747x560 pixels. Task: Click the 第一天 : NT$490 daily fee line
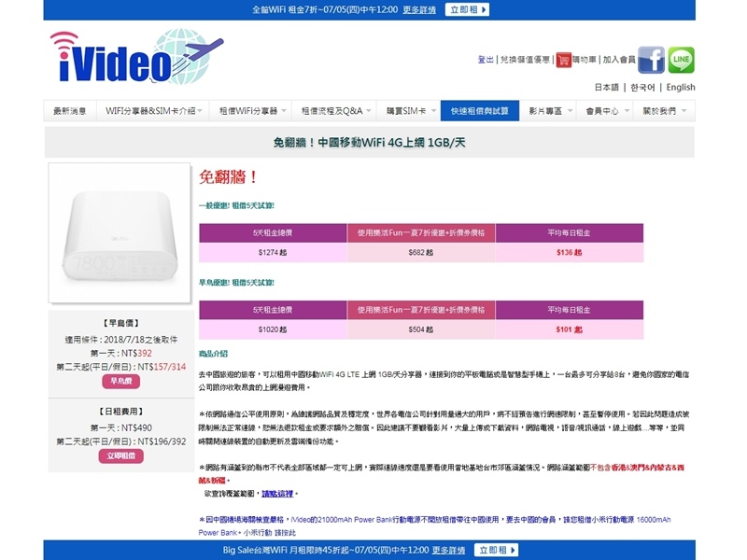pyautogui.click(x=121, y=428)
